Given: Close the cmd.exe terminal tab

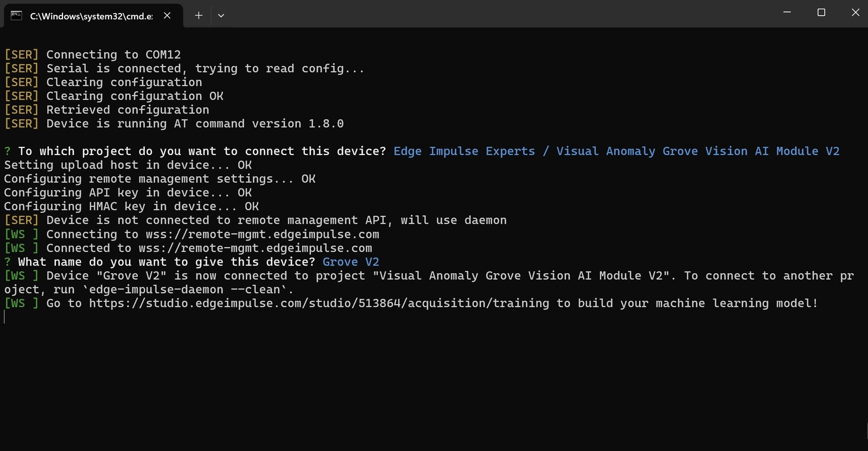Looking at the screenshot, I should [167, 15].
